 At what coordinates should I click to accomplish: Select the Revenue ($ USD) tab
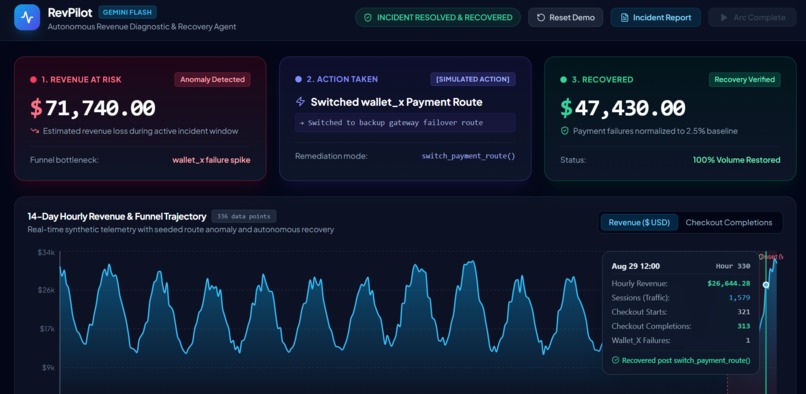tap(639, 223)
